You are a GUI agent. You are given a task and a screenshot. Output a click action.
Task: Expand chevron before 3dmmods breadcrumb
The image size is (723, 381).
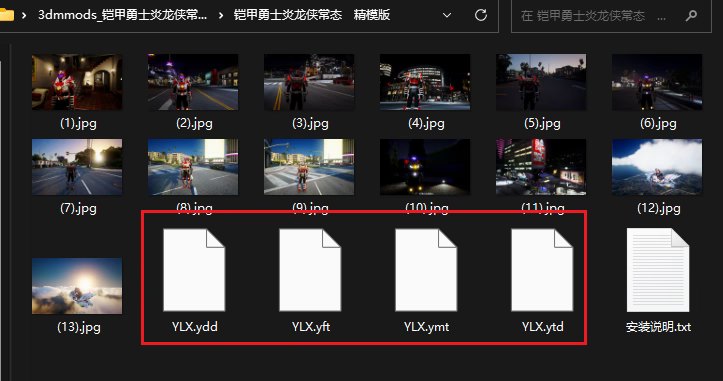pyautogui.click(x=24, y=15)
